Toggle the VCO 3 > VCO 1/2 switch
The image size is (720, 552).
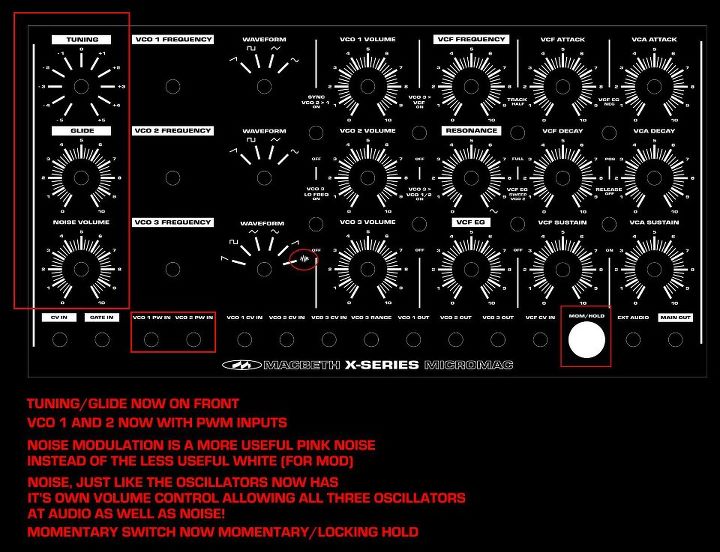[419, 224]
